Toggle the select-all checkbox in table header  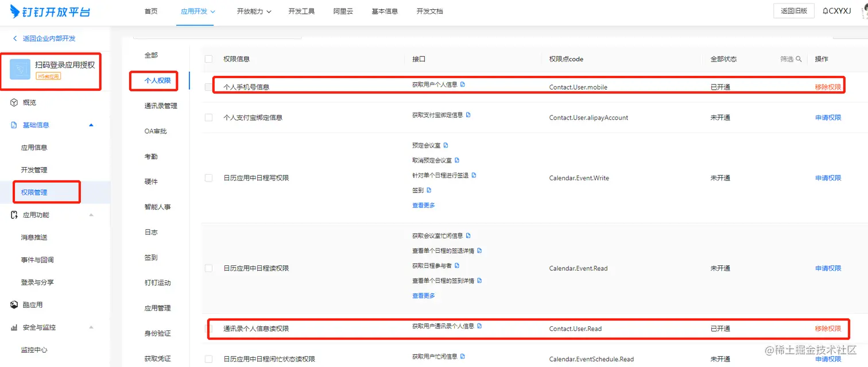(x=208, y=59)
